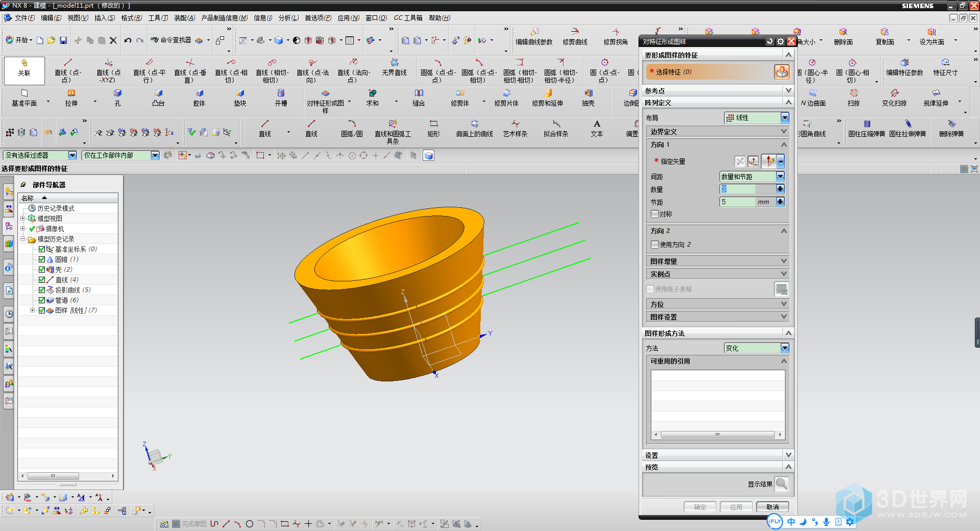Select the 求和 unite tool
Viewport: 980px width, 531px height.
click(373, 98)
